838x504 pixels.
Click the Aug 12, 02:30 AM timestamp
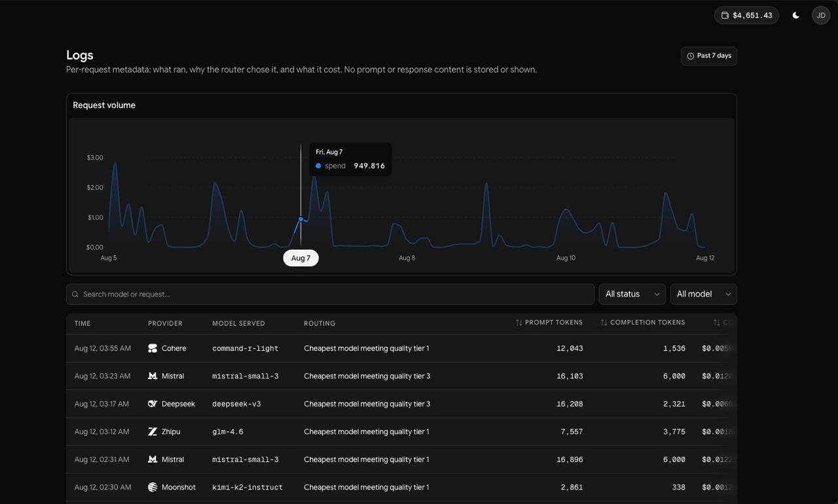point(103,487)
